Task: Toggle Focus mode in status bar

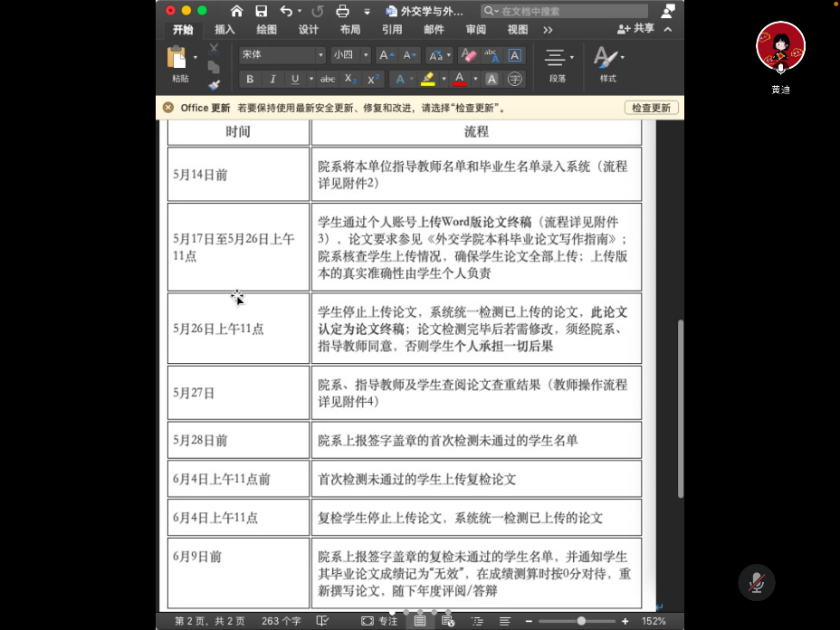Action: click(x=379, y=621)
